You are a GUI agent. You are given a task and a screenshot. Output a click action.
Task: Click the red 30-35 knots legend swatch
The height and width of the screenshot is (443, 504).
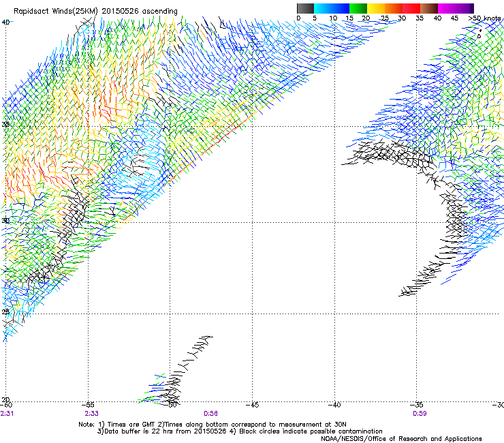coord(411,8)
